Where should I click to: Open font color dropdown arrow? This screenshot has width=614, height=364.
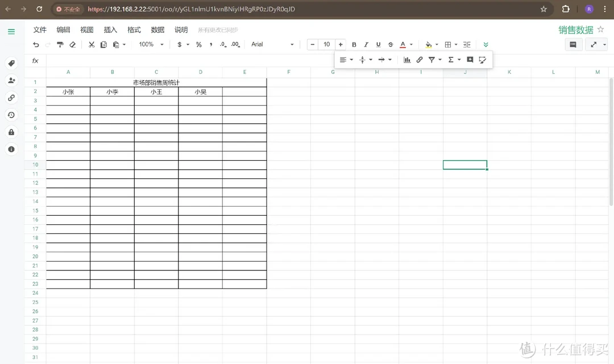click(x=411, y=44)
